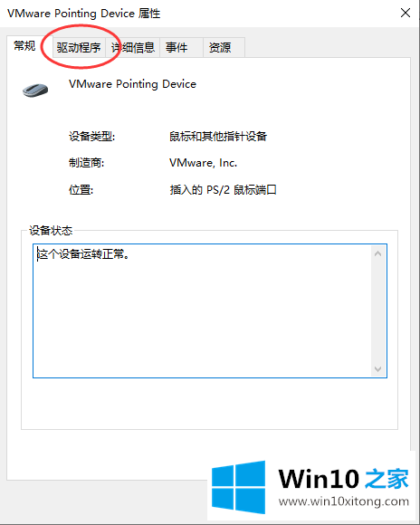Click the blue Windows logo watermark
Viewport: 420px width, 525px height.
[x=238, y=488]
